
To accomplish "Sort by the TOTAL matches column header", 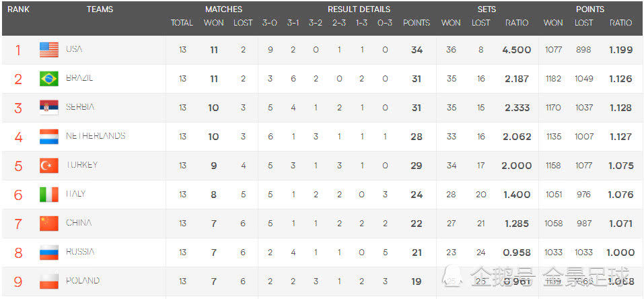I will (182, 23).
